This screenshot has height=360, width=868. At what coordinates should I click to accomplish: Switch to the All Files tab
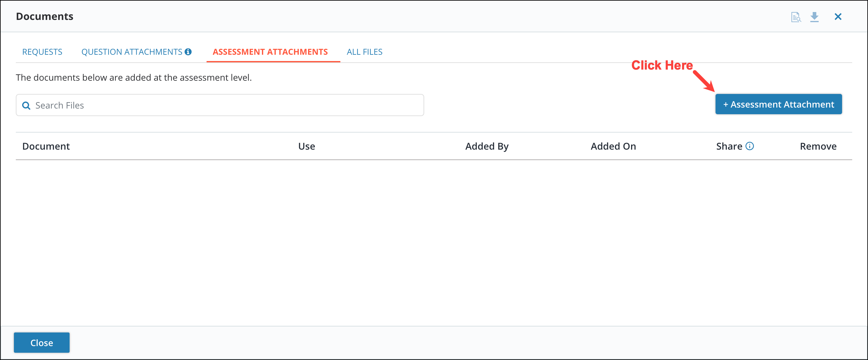(x=364, y=52)
